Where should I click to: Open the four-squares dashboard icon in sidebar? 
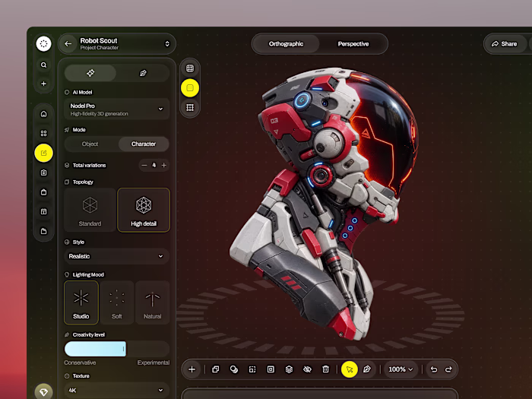coord(44,133)
